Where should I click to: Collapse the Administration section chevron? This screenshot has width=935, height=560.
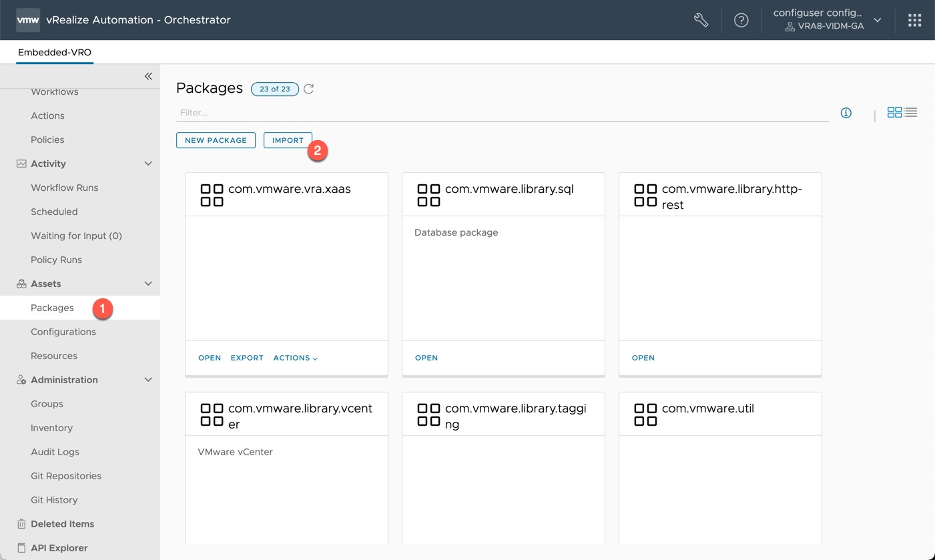148,380
